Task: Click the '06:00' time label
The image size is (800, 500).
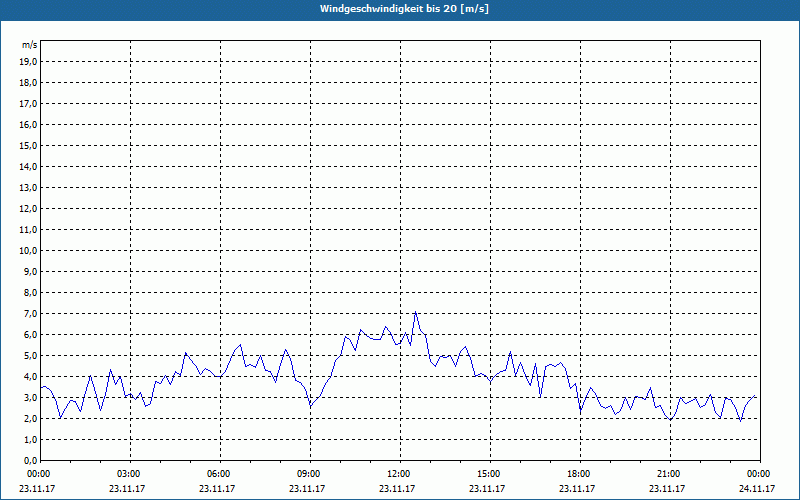Action: point(220,474)
